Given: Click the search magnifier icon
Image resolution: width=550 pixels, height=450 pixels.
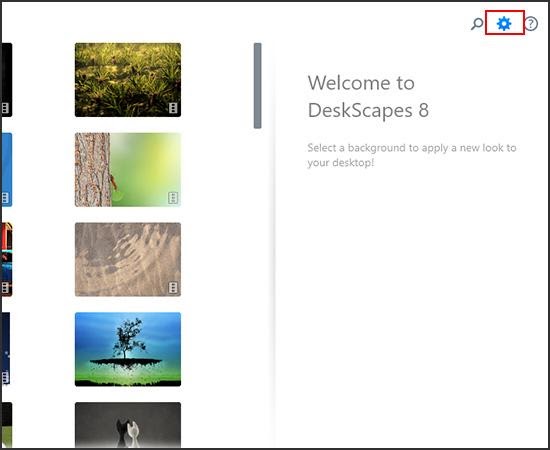Looking at the screenshot, I should coord(477,24).
